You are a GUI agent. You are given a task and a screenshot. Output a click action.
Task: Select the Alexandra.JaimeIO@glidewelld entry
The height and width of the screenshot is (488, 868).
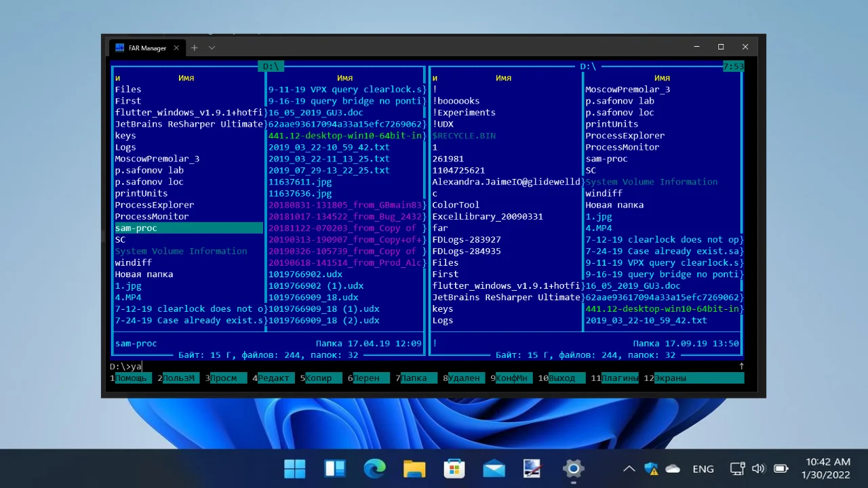click(506, 182)
